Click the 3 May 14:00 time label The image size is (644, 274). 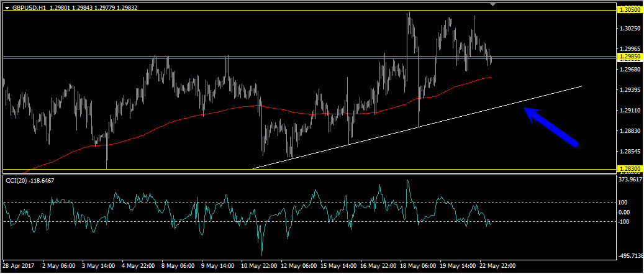(x=99, y=266)
